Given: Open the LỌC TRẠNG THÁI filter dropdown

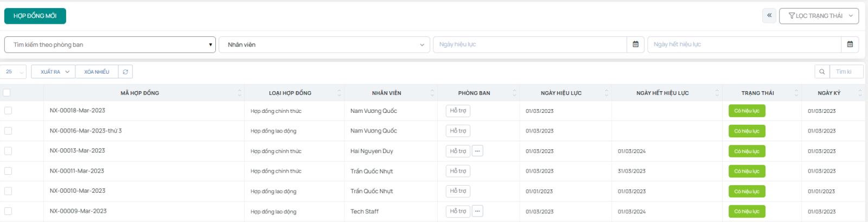Looking at the screenshot, I should pos(819,16).
